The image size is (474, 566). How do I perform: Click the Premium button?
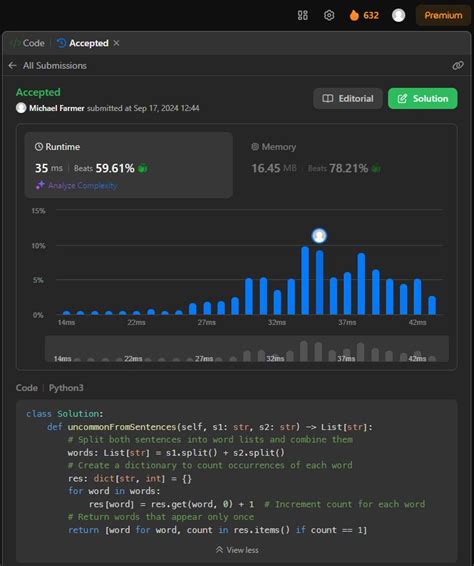tap(443, 15)
